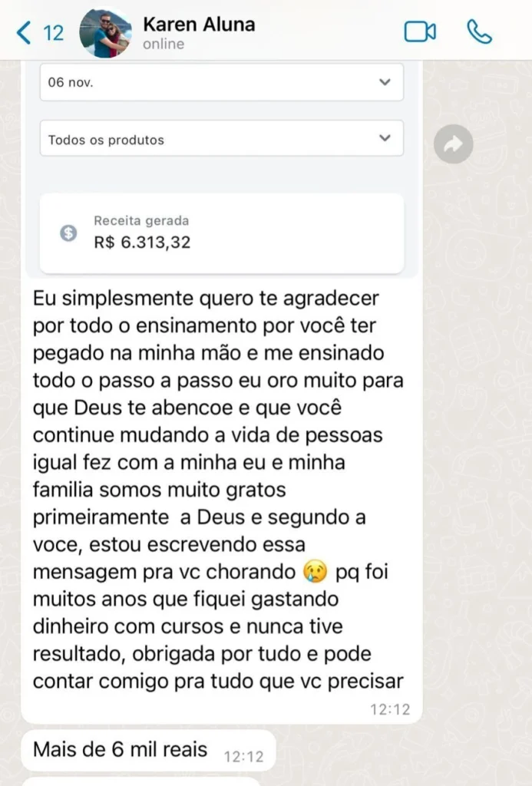Open contact info via Karen Aluna name
This screenshot has width=532, height=786.
click(x=199, y=24)
